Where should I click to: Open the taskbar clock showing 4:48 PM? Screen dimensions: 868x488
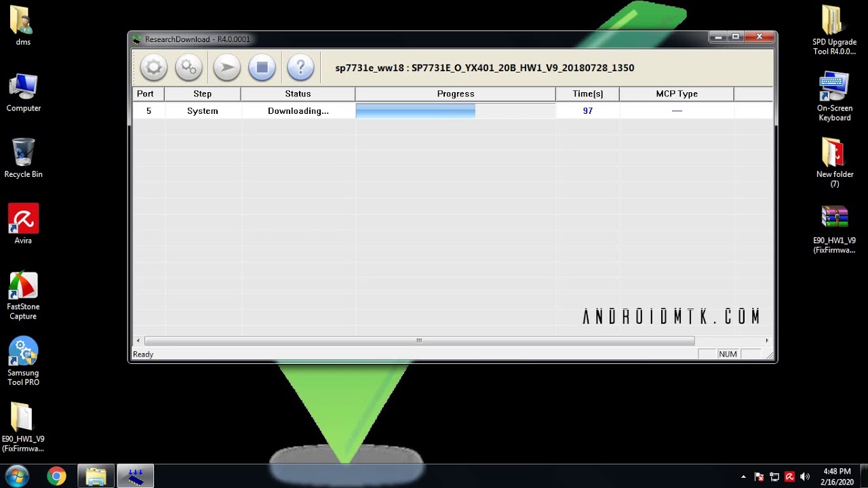tap(837, 476)
